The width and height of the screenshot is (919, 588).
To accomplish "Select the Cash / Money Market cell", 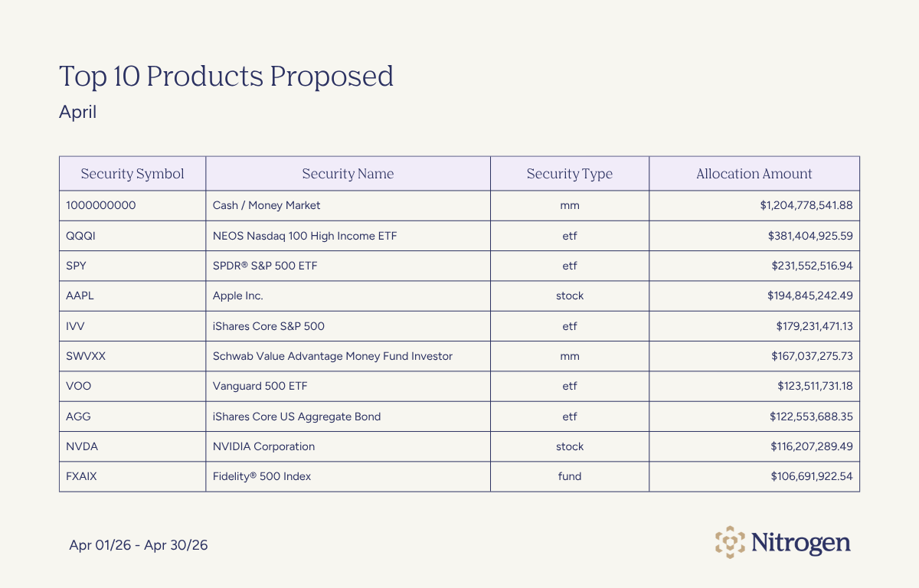I will (348, 206).
